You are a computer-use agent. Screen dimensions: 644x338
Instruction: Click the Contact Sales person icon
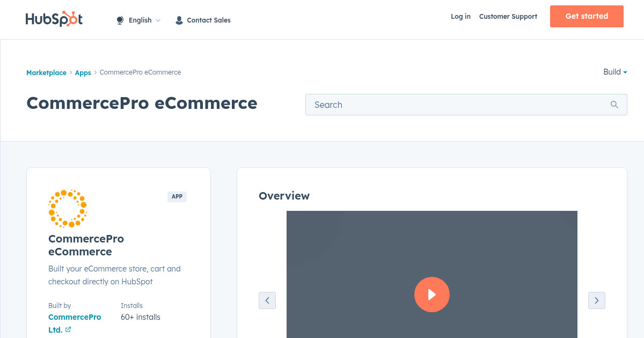click(x=179, y=20)
